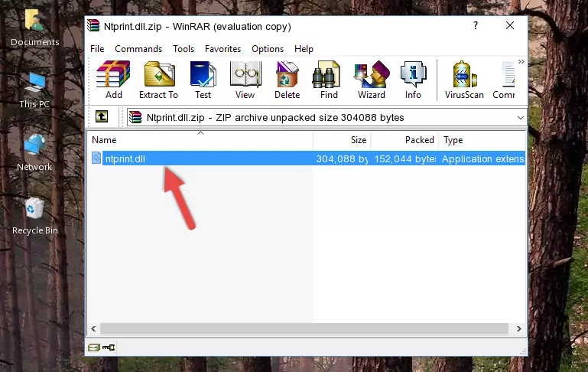
Task: Click the question mark help button
Action: click(476, 25)
